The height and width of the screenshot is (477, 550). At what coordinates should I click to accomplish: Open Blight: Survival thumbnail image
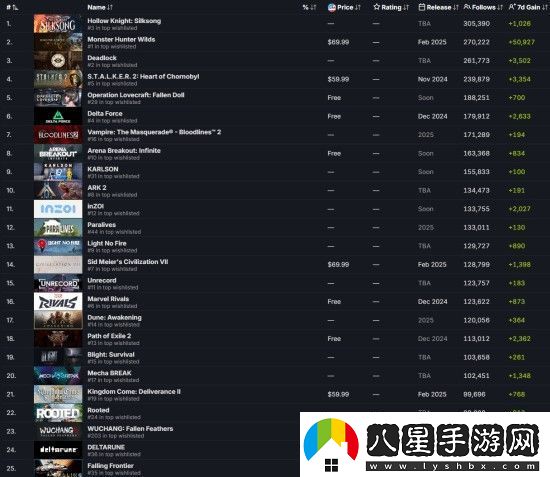pyautogui.click(x=58, y=357)
